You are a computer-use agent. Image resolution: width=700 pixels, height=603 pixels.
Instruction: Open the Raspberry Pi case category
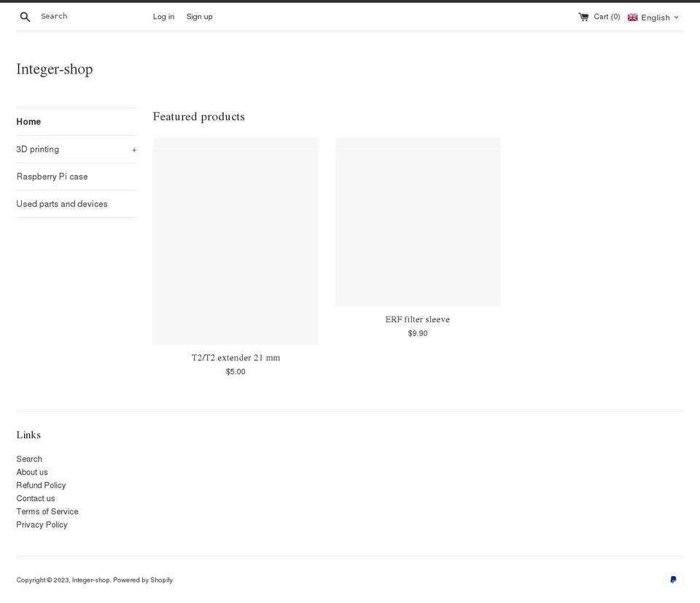(x=52, y=176)
